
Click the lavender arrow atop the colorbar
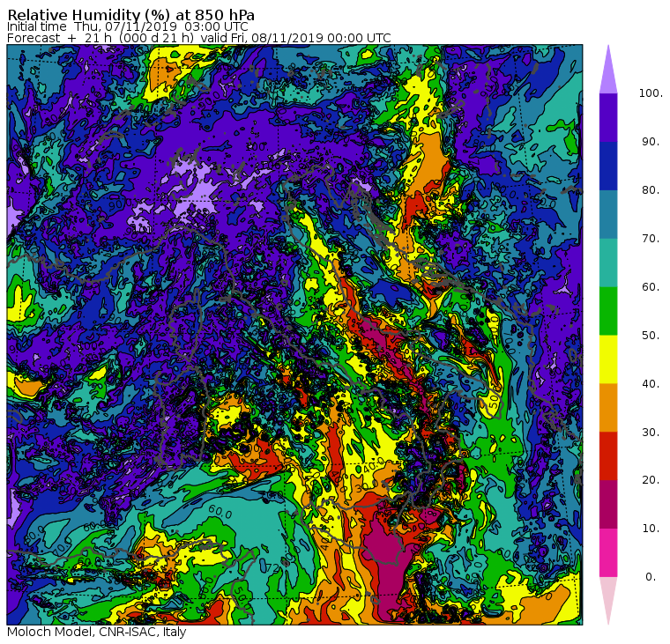[608, 72]
